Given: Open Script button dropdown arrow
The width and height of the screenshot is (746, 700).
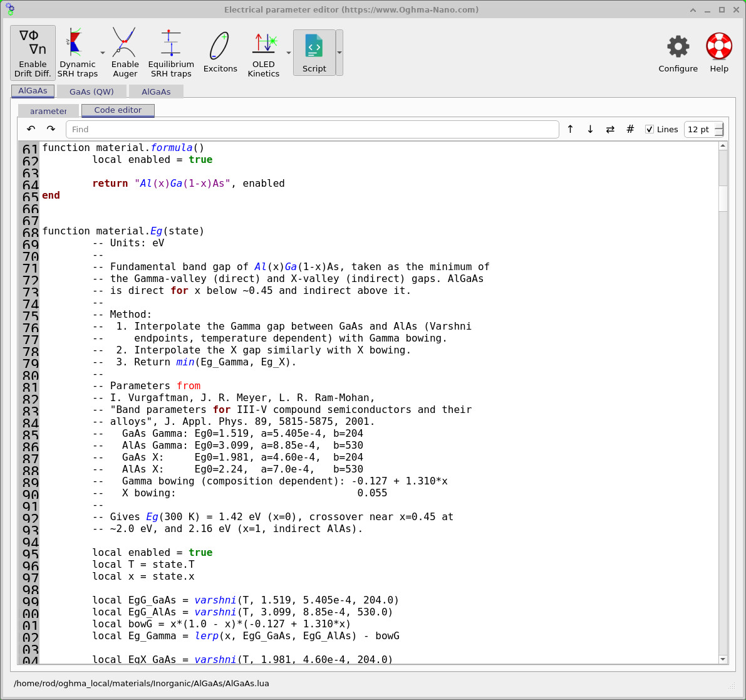Looking at the screenshot, I should click(339, 53).
